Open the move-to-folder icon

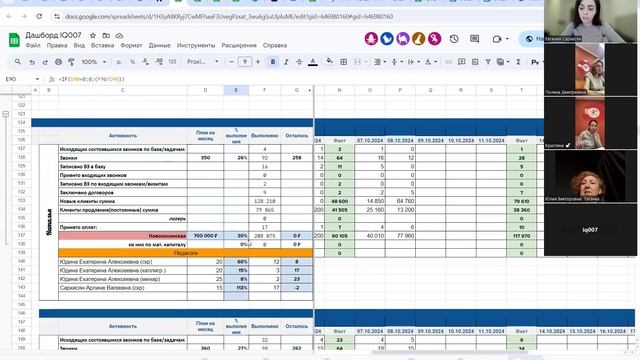click(x=106, y=36)
